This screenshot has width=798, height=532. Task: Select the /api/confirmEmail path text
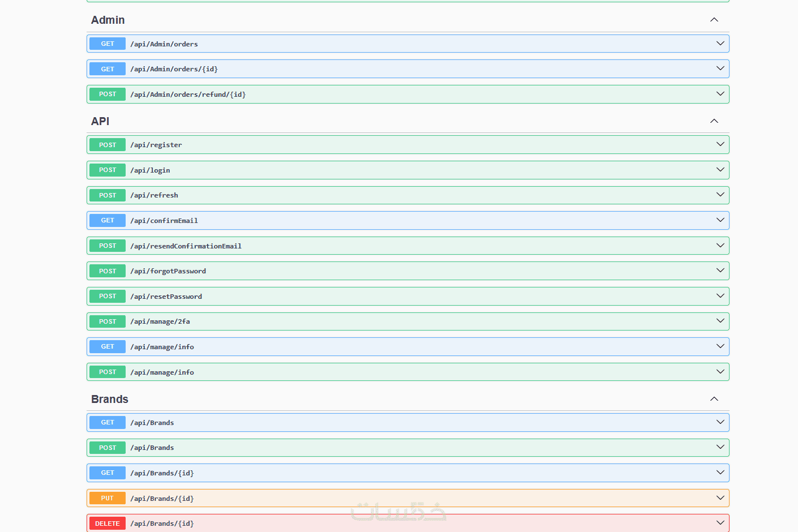pos(164,221)
